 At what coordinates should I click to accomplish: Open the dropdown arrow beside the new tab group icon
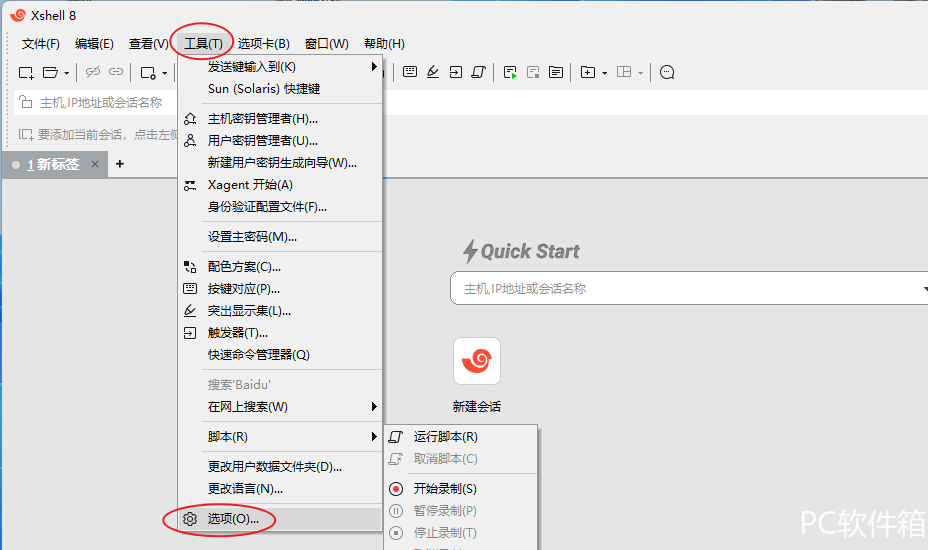coord(604,73)
